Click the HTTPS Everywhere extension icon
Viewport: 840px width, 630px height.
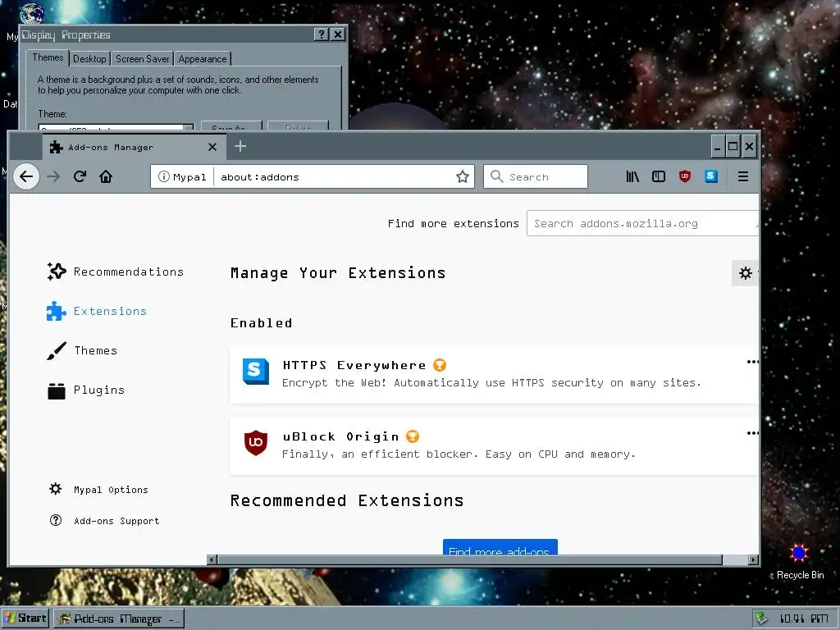[x=256, y=372]
